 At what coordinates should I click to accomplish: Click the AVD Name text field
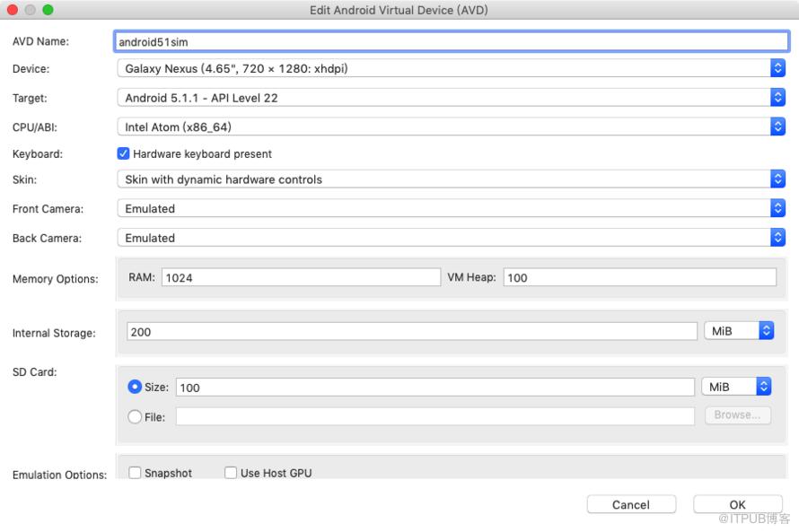tap(452, 42)
